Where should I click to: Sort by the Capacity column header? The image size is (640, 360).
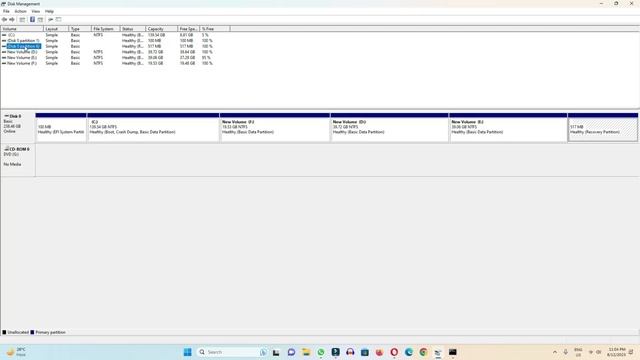162,29
